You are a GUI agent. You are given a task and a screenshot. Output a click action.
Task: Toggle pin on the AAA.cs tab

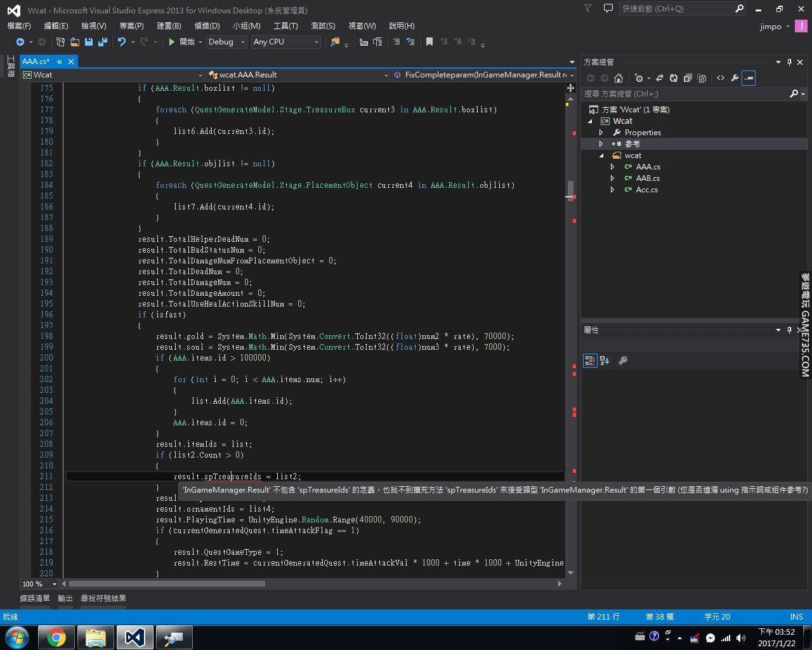coord(59,62)
